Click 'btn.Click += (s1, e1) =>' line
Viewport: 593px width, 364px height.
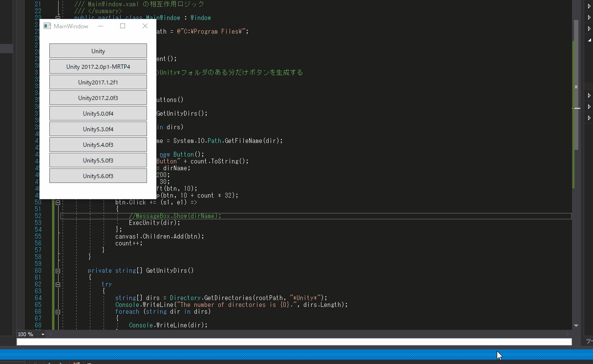pyautogui.click(x=156, y=202)
